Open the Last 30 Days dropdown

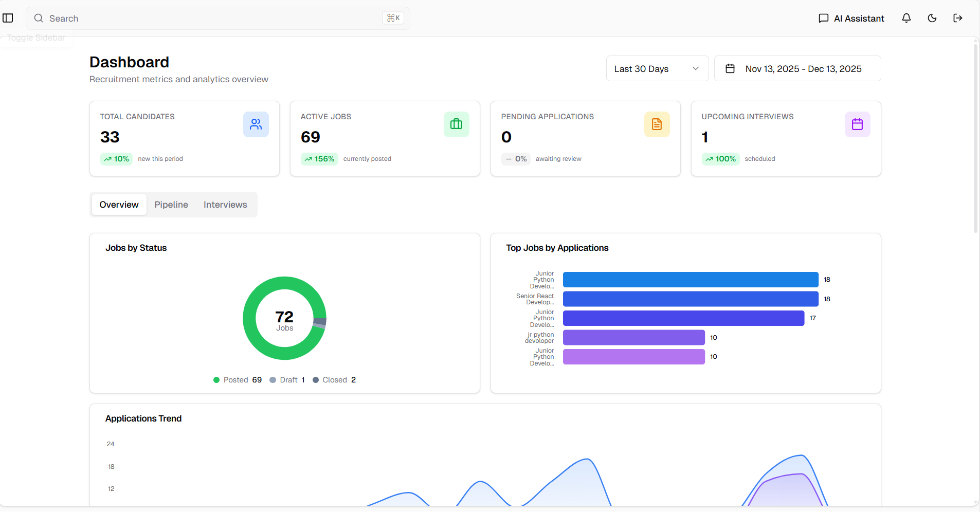click(x=657, y=68)
